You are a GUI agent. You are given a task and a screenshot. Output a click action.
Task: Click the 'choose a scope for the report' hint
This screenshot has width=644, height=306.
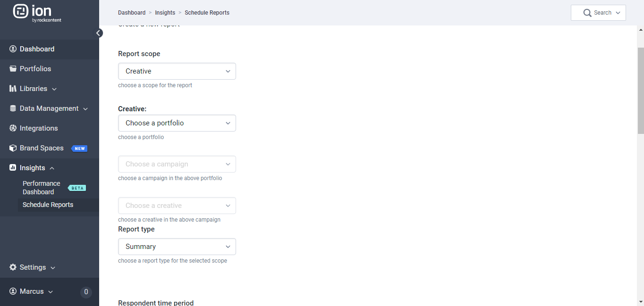155,85
